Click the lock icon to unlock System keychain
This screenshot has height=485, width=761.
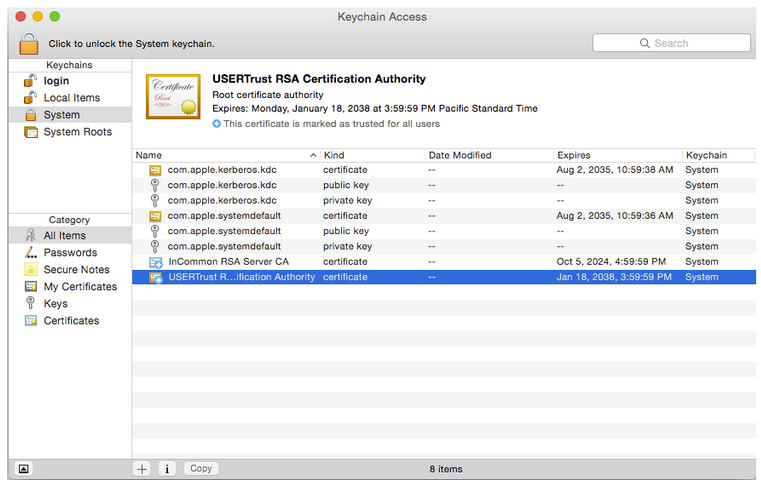pyautogui.click(x=29, y=43)
